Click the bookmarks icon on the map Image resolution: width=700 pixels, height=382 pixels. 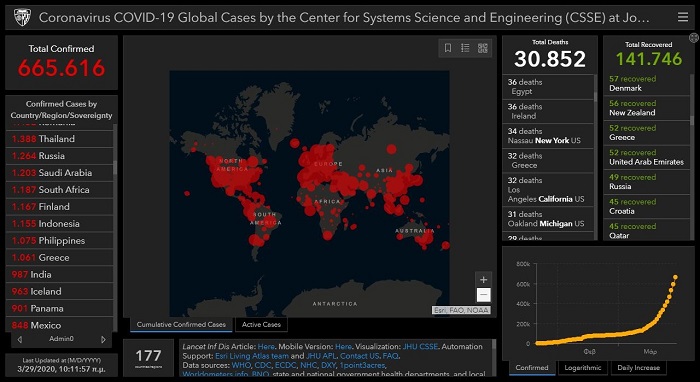pyautogui.click(x=448, y=48)
